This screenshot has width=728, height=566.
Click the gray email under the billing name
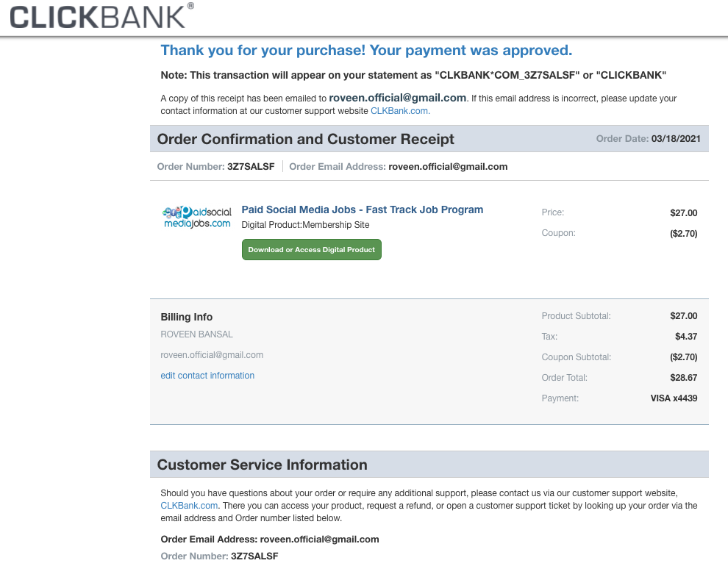212,355
